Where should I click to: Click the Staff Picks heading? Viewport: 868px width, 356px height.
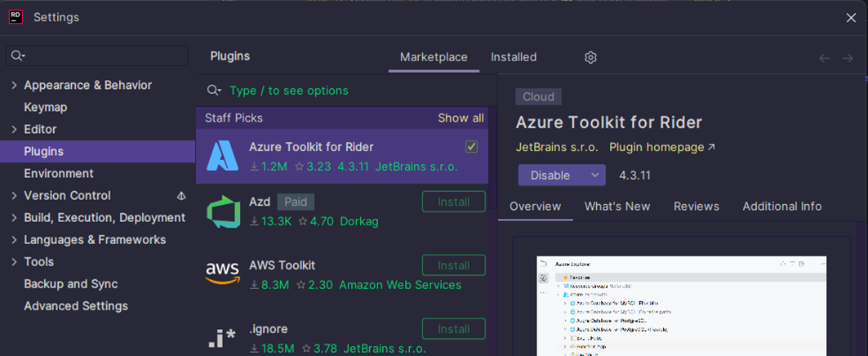click(234, 118)
